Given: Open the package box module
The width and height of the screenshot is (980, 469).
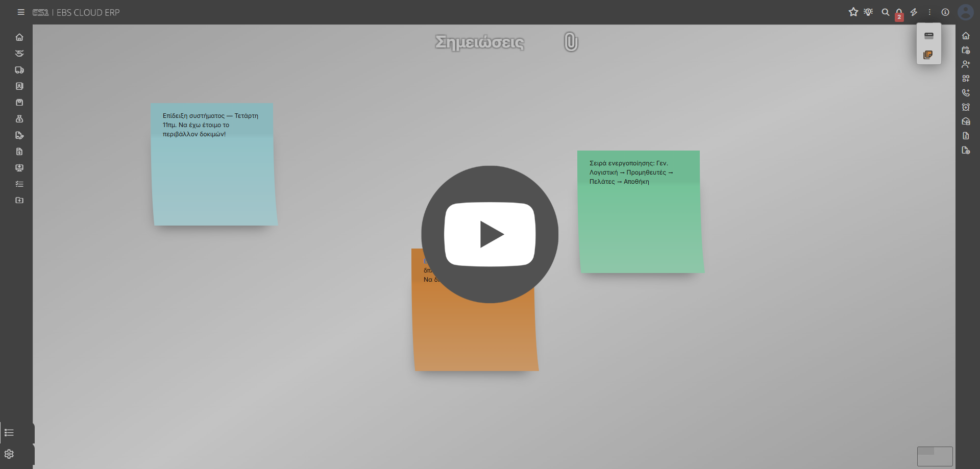Looking at the screenshot, I should click(x=19, y=103).
